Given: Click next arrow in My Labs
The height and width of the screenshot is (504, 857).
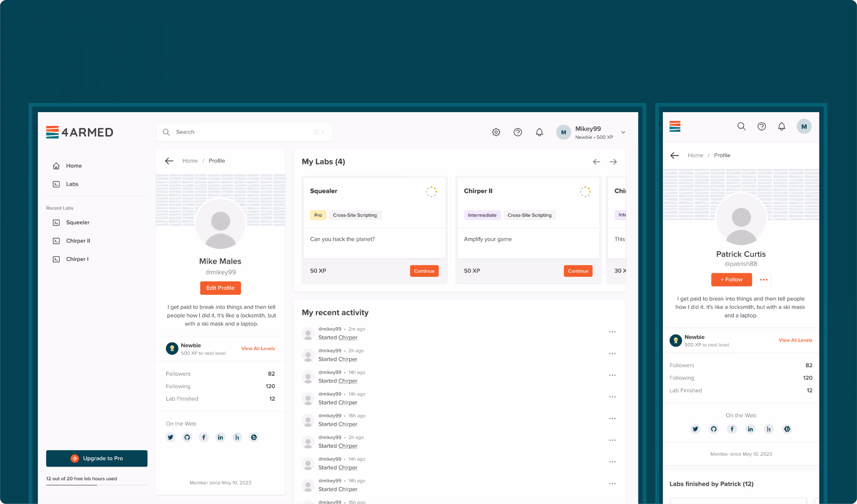Looking at the screenshot, I should click(613, 162).
